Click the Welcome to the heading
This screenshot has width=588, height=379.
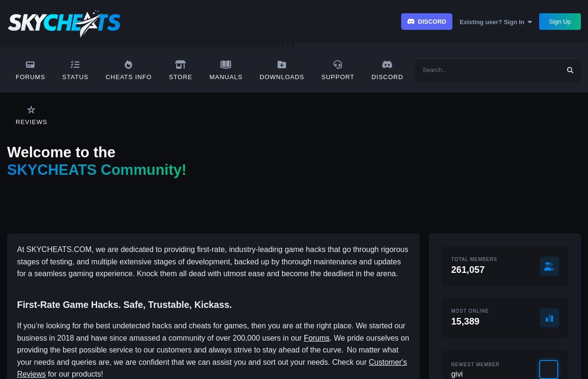(x=61, y=152)
